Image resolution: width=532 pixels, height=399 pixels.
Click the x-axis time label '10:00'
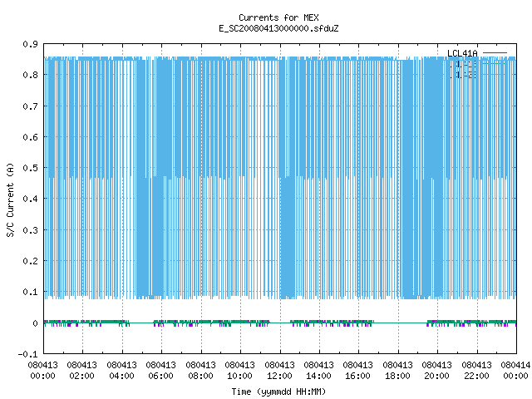(240, 376)
